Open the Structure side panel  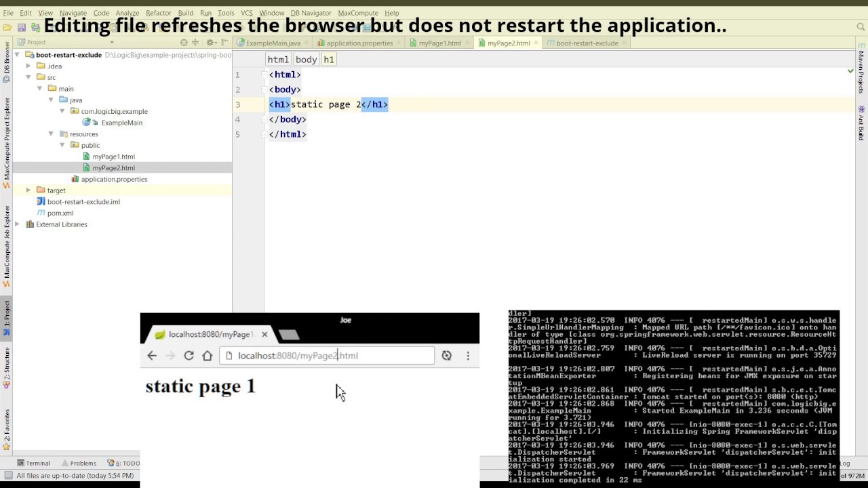(7, 368)
